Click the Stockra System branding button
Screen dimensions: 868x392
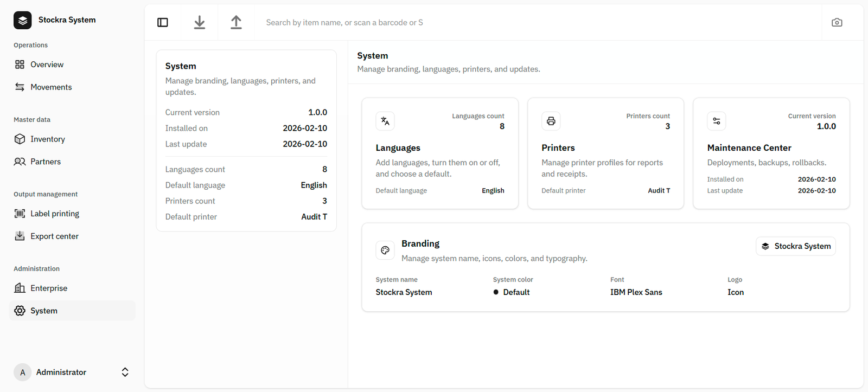click(795, 246)
